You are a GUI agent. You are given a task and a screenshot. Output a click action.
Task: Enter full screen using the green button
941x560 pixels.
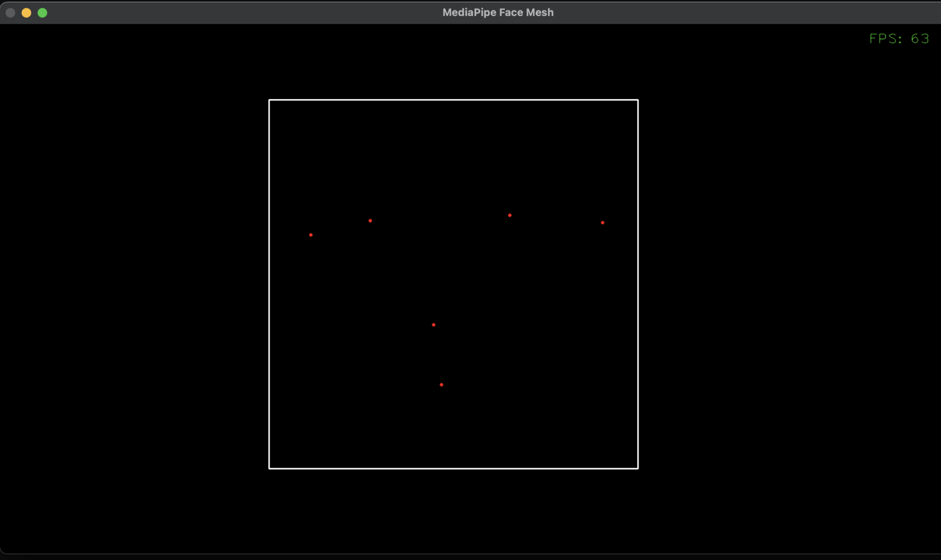[42, 12]
